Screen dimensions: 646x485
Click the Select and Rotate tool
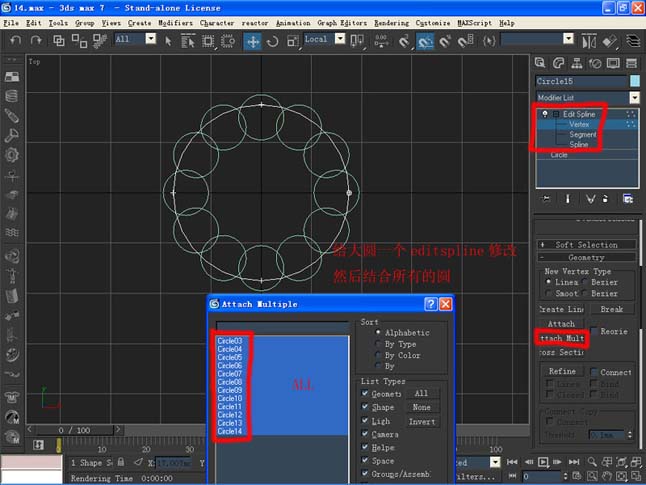coord(273,41)
